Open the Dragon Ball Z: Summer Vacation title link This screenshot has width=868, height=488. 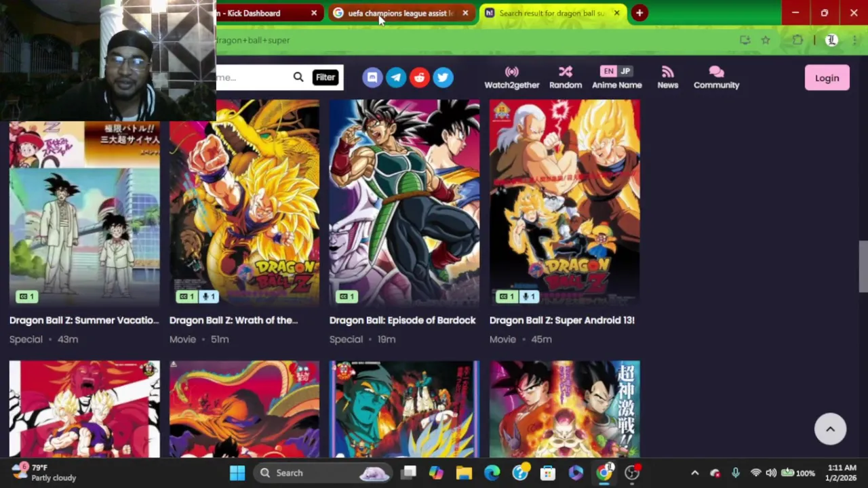tap(84, 320)
